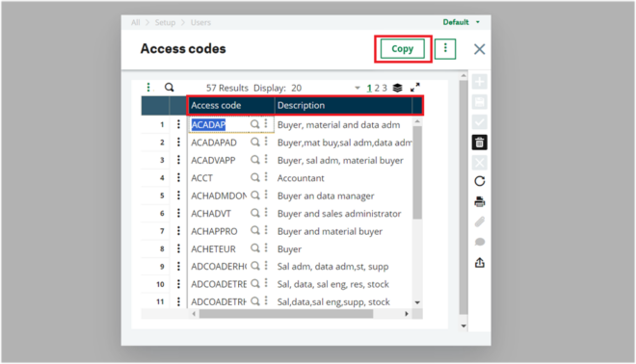
Task: Sort by Access code column header
Action: [231, 105]
